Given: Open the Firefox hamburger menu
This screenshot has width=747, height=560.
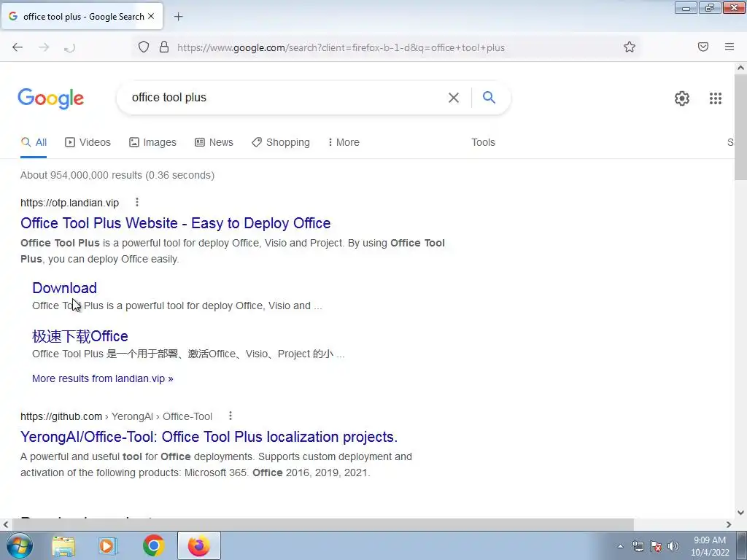Looking at the screenshot, I should point(729,47).
